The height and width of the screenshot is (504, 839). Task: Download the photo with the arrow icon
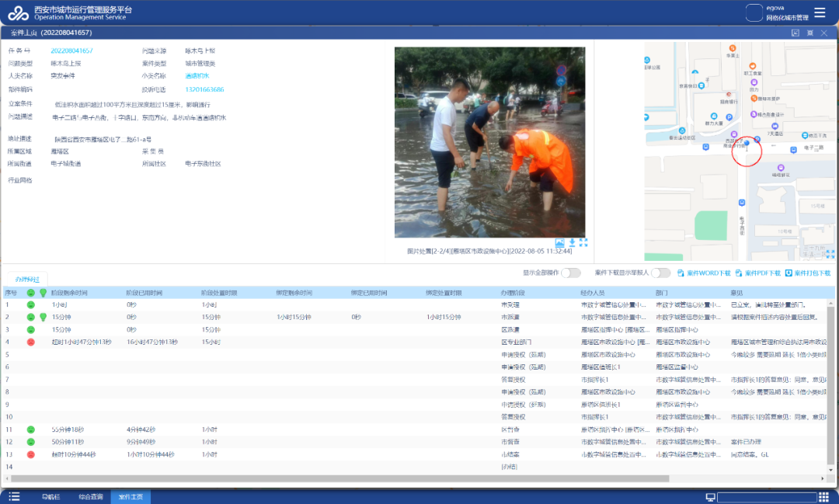tap(572, 242)
